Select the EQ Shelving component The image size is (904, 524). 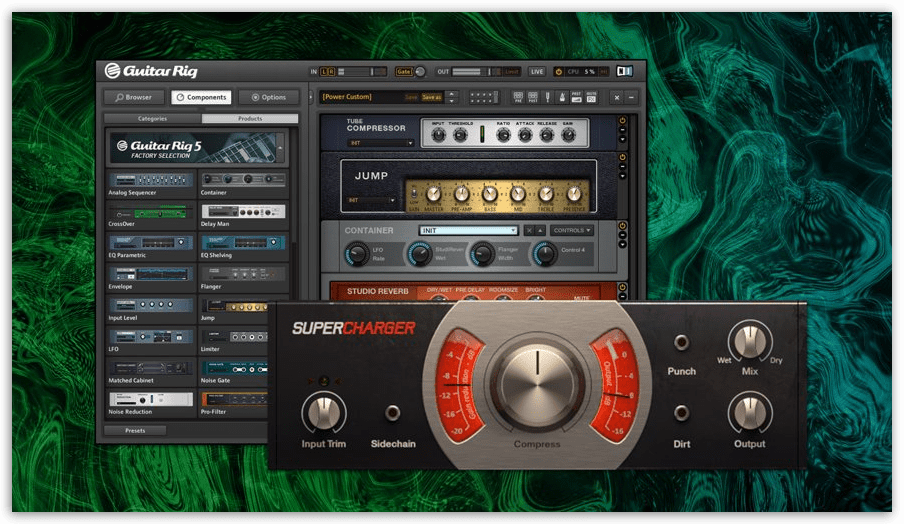click(243, 247)
